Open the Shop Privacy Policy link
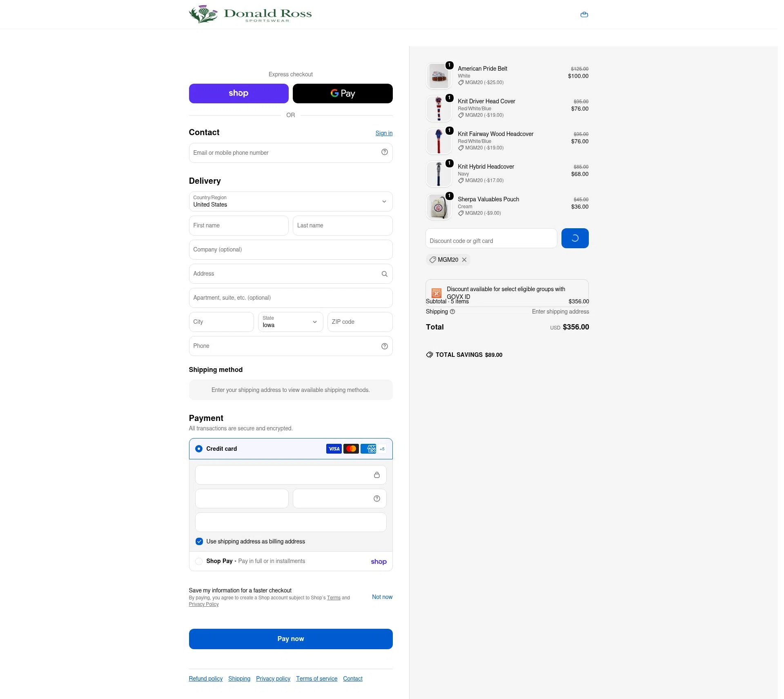The image size is (784, 699). click(x=204, y=604)
